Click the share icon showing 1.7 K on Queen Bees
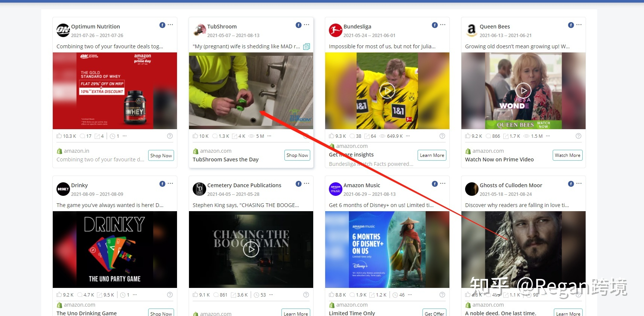The image size is (644, 316). [x=506, y=136]
